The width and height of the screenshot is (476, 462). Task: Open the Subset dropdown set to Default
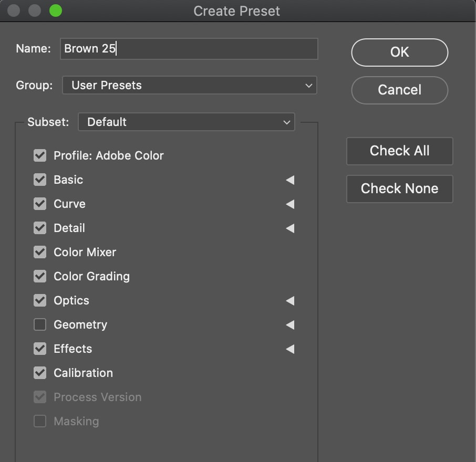click(187, 122)
